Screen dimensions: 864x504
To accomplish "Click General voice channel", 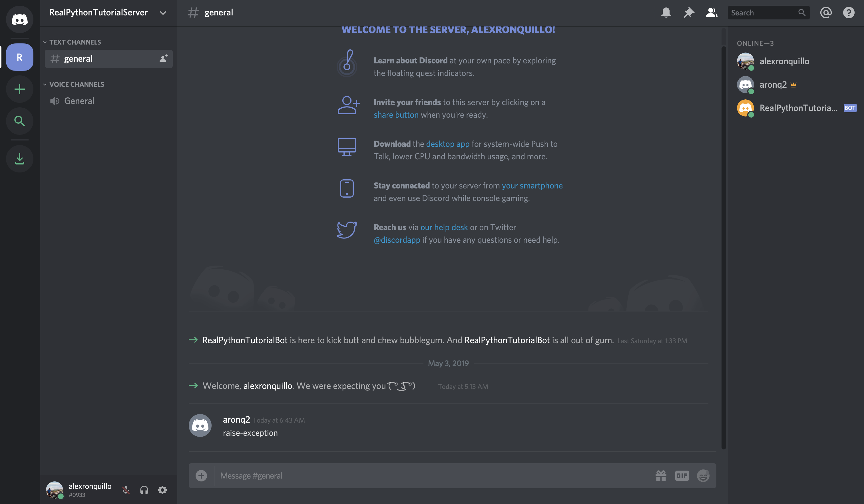I will click(x=79, y=100).
